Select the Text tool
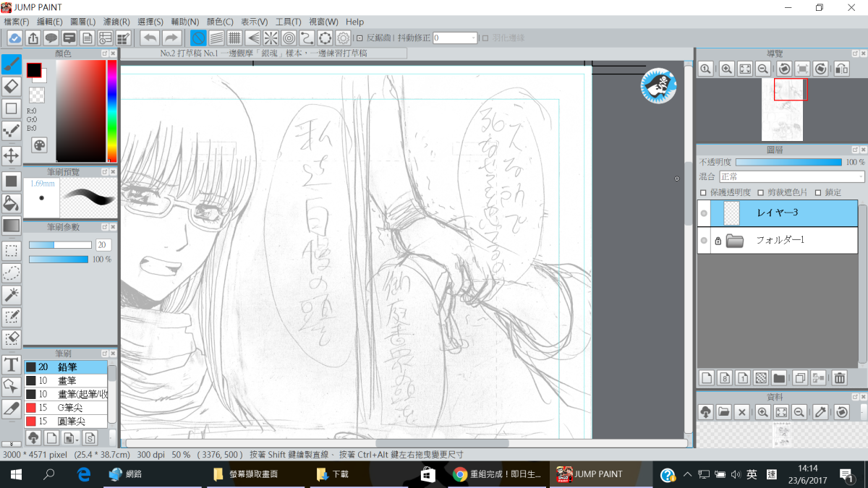This screenshot has height=488, width=868. (x=11, y=364)
